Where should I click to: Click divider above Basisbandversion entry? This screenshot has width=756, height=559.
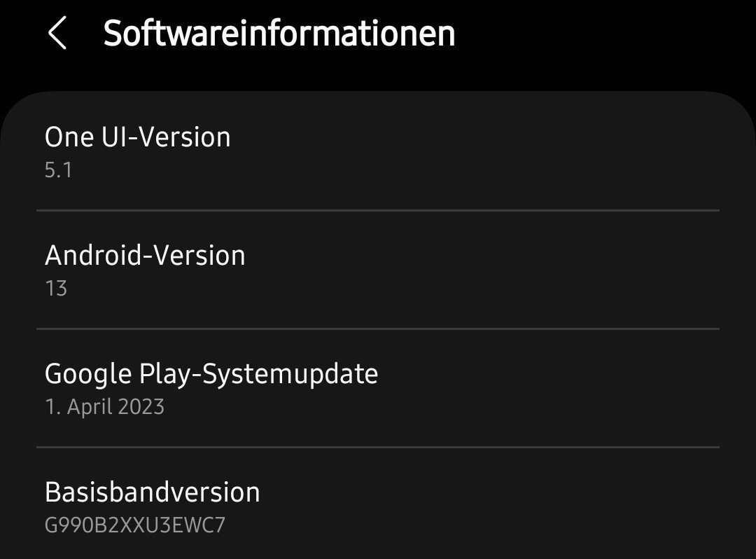click(378, 446)
